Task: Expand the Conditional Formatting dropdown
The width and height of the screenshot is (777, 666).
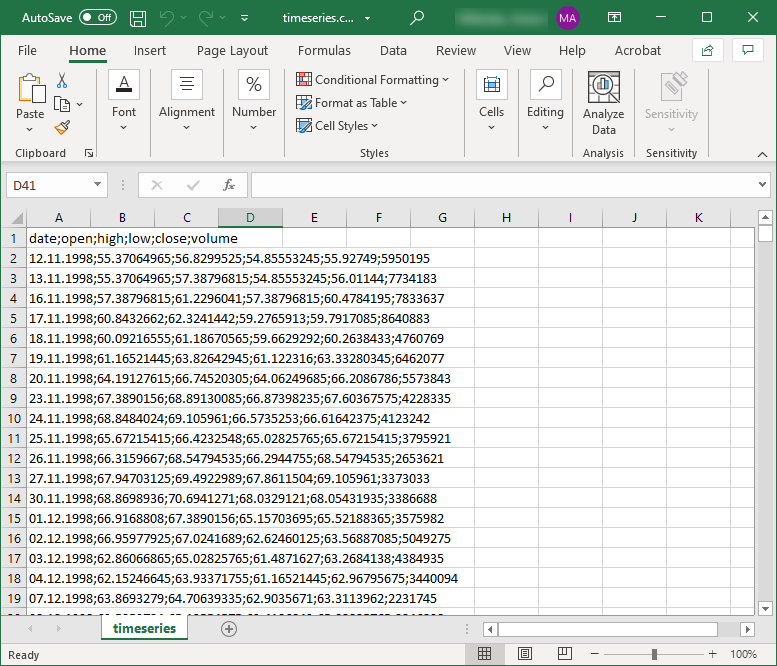Action: pos(373,80)
